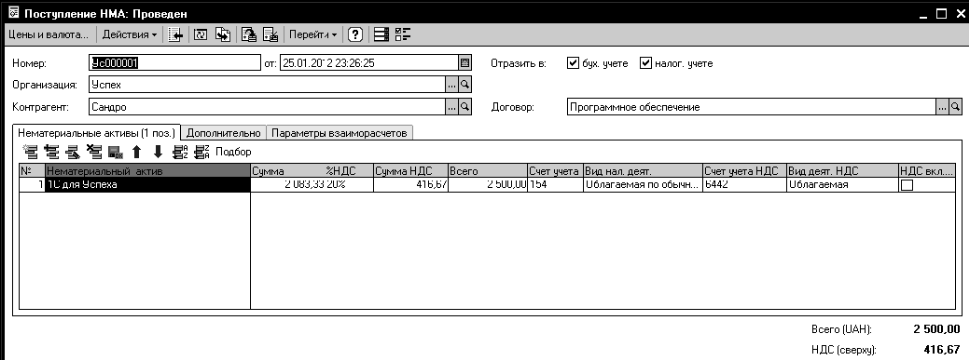Click the finish editing row icon
Image resolution: width=969 pixels, height=360 pixels.
(115, 151)
